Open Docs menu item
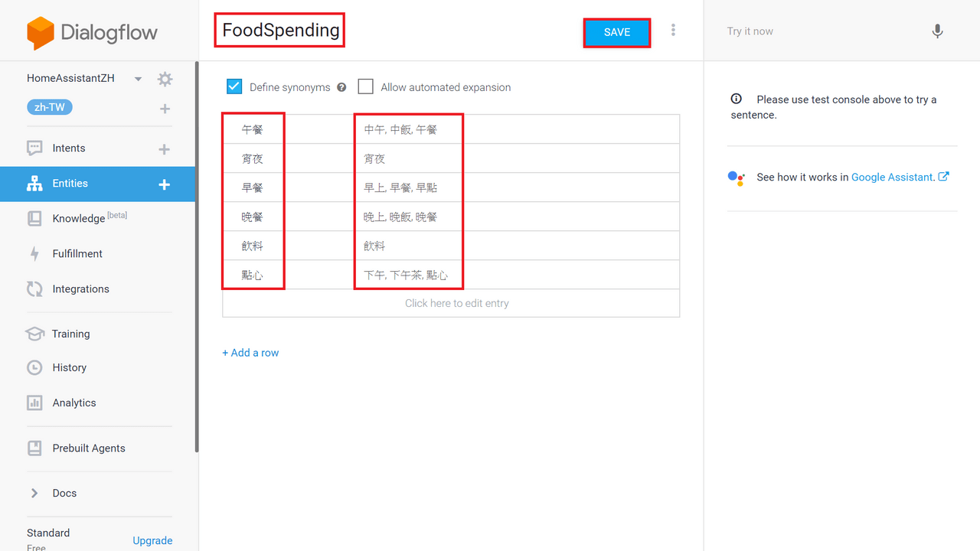 [64, 494]
